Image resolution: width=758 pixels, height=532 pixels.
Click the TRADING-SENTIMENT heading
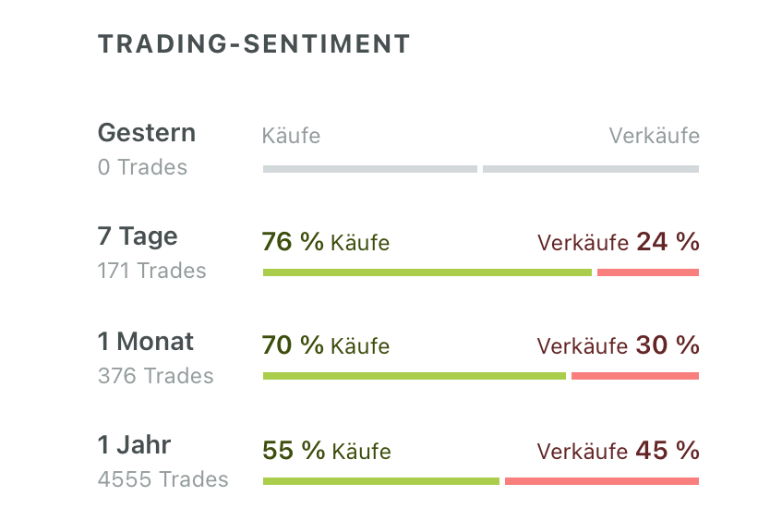254,43
